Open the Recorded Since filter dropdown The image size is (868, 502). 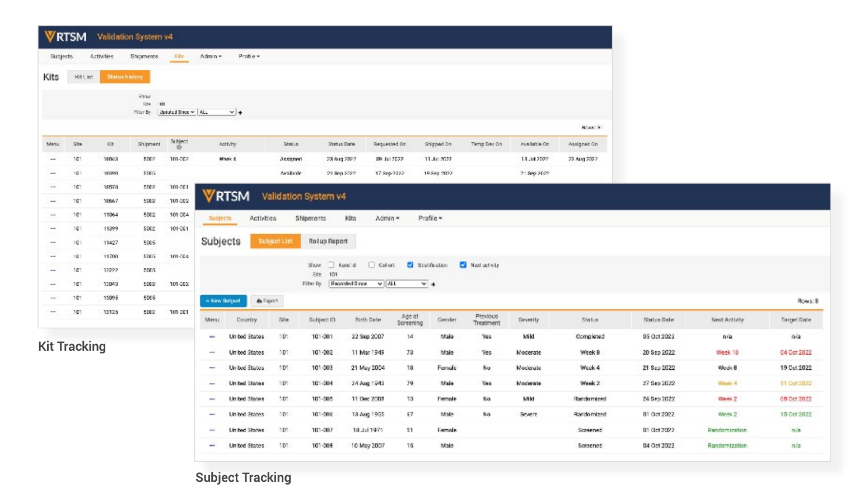tap(356, 284)
